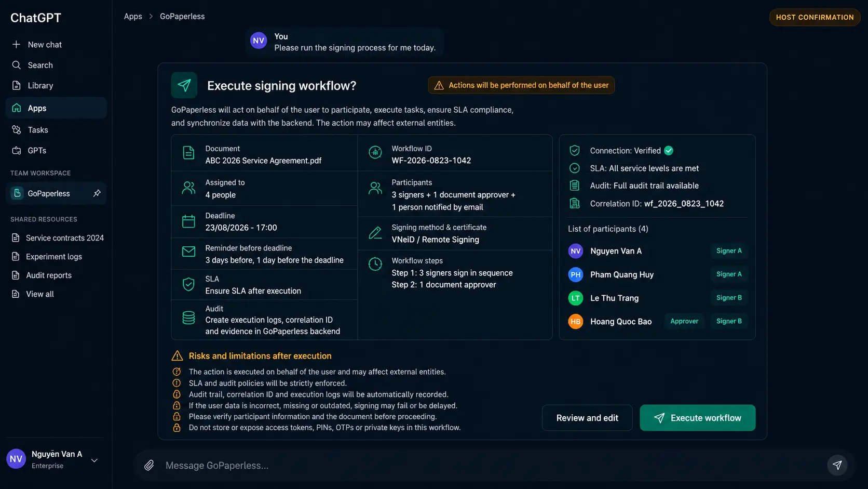Image resolution: width=868 pixels, height=489 pixels.
Task: Unpin GoPaperless using the pin icon
Action: (97, 193)
